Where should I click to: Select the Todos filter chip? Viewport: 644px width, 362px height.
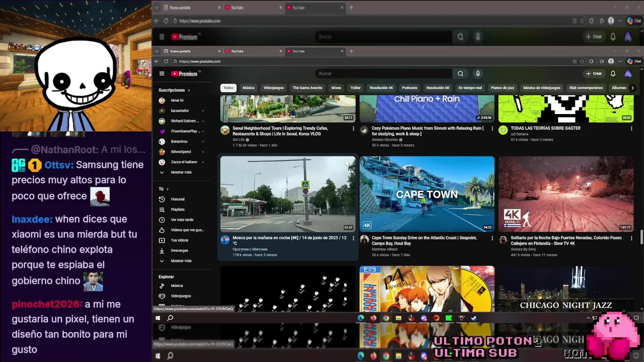click(228, 88)
